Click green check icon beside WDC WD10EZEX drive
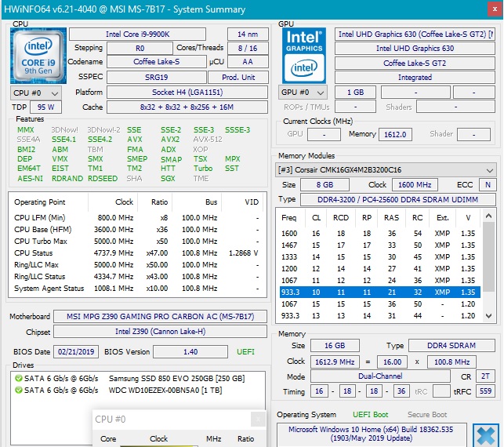This screenshot has height=447, width=504. point(19,390)
